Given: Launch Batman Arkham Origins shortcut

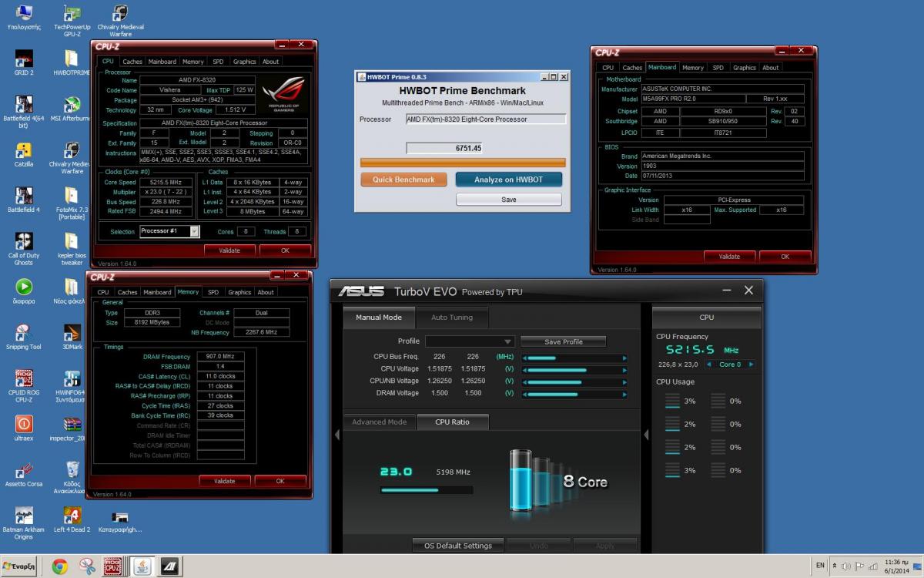Looking at the screenshot, I should (x=24, y=523).
